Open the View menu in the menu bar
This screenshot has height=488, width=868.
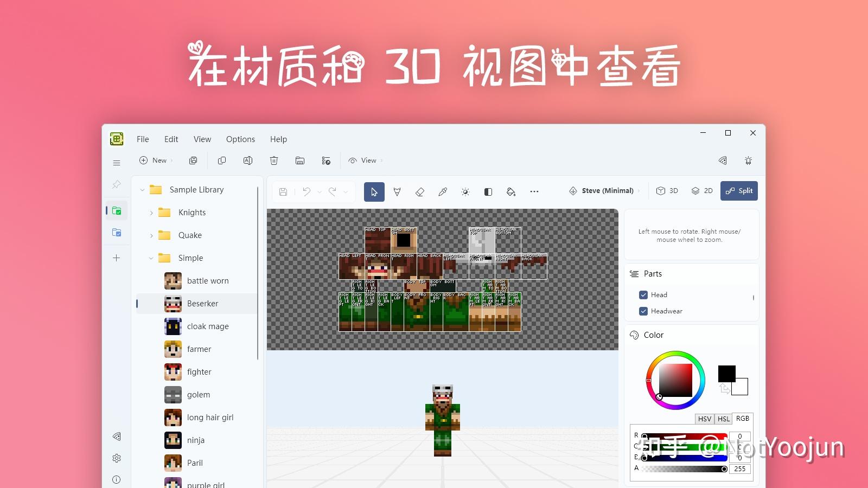(x=202, y=139)
